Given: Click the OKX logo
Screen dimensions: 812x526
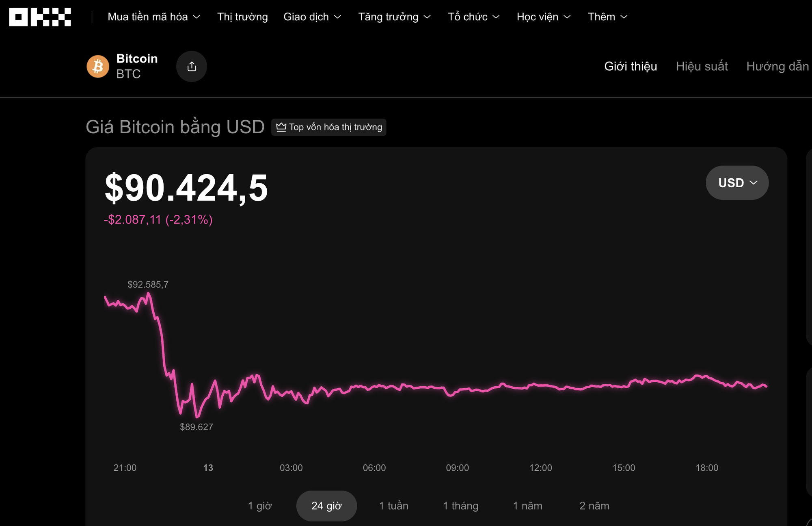Looking at the screenshot, I should click(40, 17).
